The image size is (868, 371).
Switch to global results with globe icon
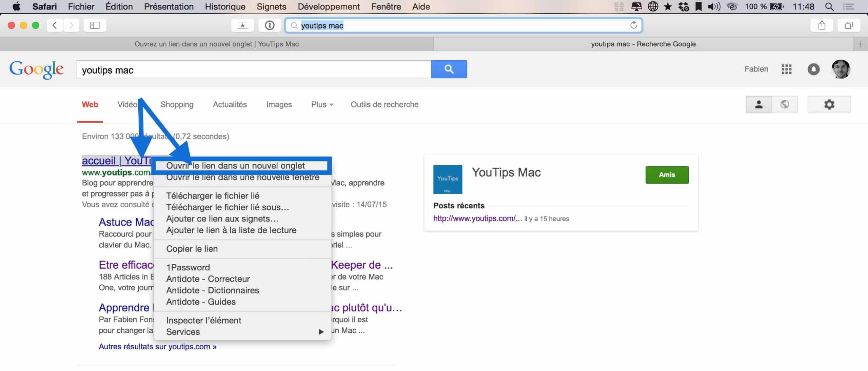(785, 104)
